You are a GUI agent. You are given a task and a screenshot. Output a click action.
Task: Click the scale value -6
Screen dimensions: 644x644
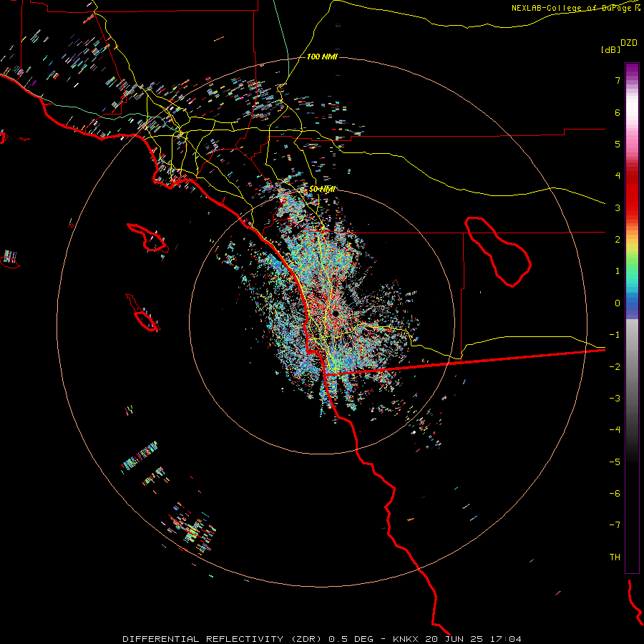pos(615,494)
